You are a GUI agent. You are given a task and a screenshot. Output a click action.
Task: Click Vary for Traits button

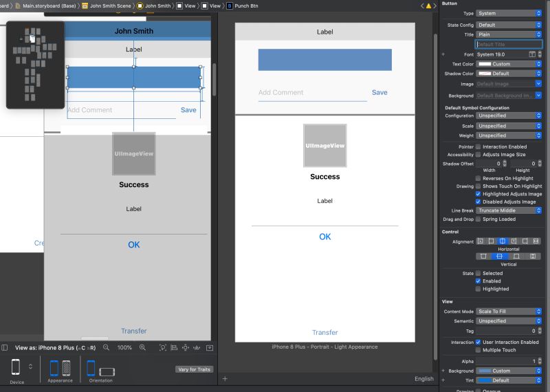(x=194, y=369)
